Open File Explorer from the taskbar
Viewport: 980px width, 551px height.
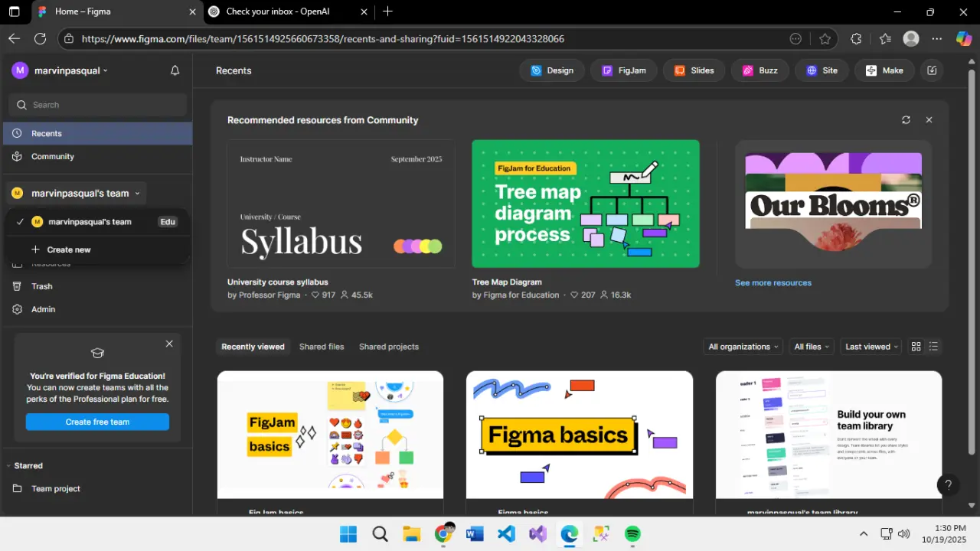tap(411, 533)
